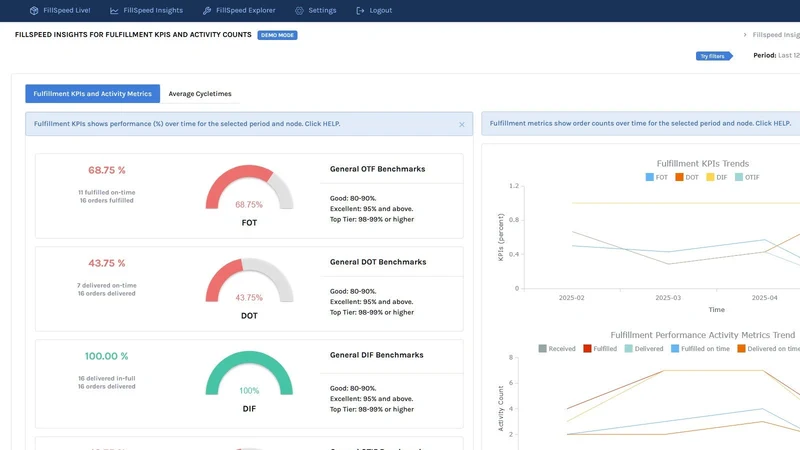Open the FillSpeed Live! menu item
The image size is (800, 450).
click(60, 10)
